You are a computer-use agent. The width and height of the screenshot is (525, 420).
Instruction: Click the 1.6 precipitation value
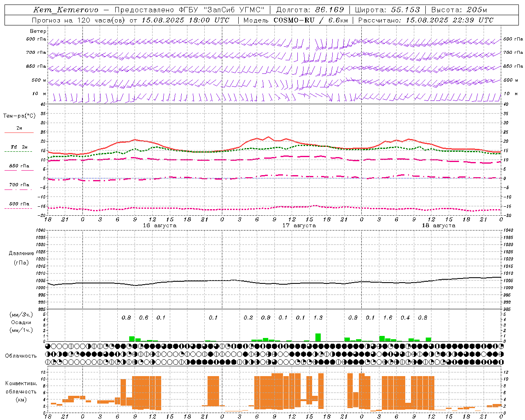pos(388,317)
